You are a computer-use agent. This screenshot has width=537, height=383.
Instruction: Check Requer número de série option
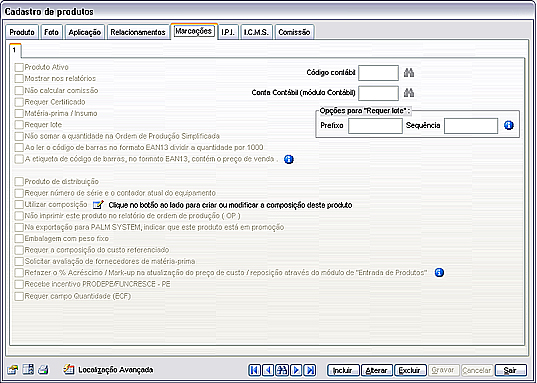click(x=19, y=193)
